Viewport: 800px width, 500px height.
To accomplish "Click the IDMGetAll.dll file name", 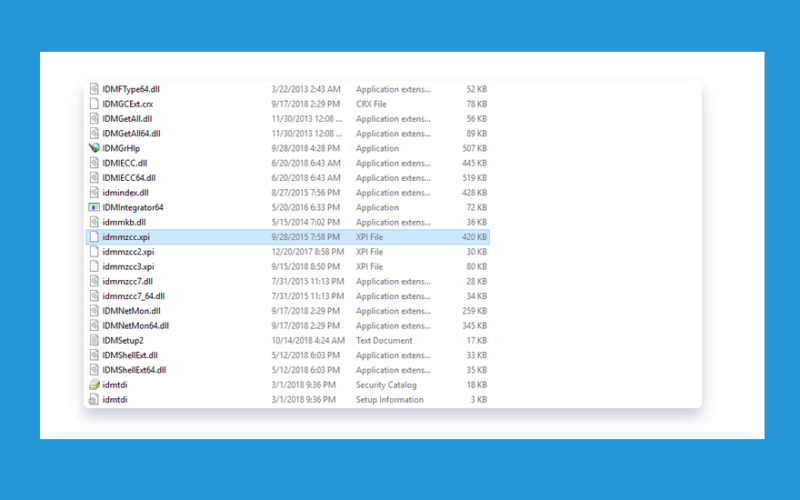I will (x=127, y=119).
